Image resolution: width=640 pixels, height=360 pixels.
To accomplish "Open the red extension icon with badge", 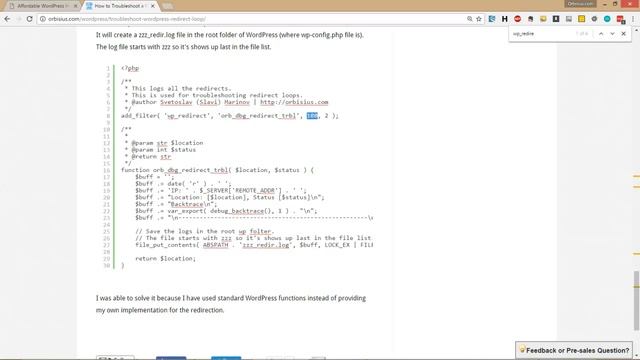I will pos(620,19).
